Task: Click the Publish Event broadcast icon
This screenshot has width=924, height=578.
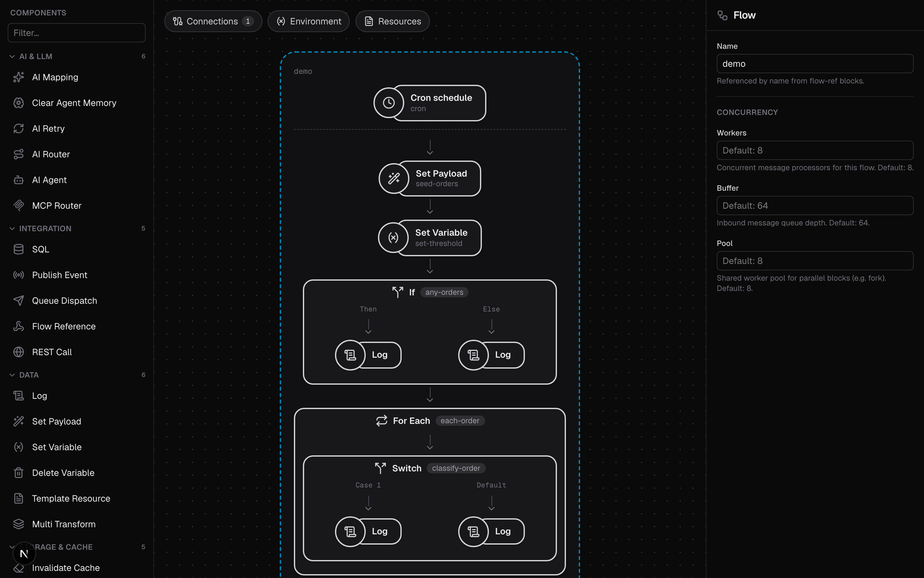Action: tap(18, 275)
